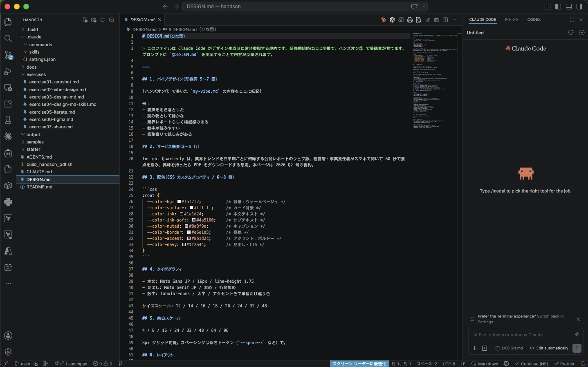
Task: Open the Accounts icon in the activity bar
Action: click(8, 336)
